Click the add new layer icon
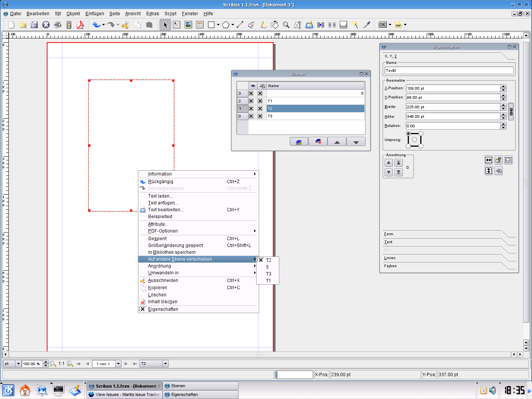 (299, 142)
